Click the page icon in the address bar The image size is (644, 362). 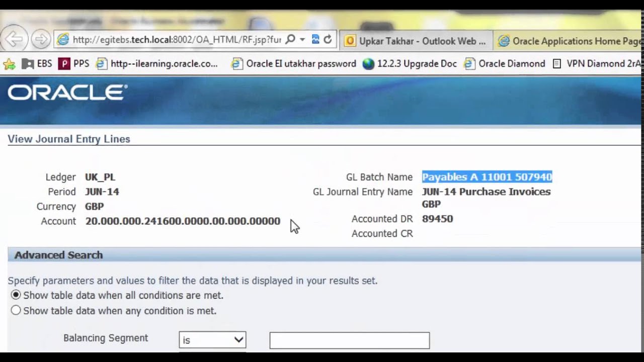[x=63, y=39]
